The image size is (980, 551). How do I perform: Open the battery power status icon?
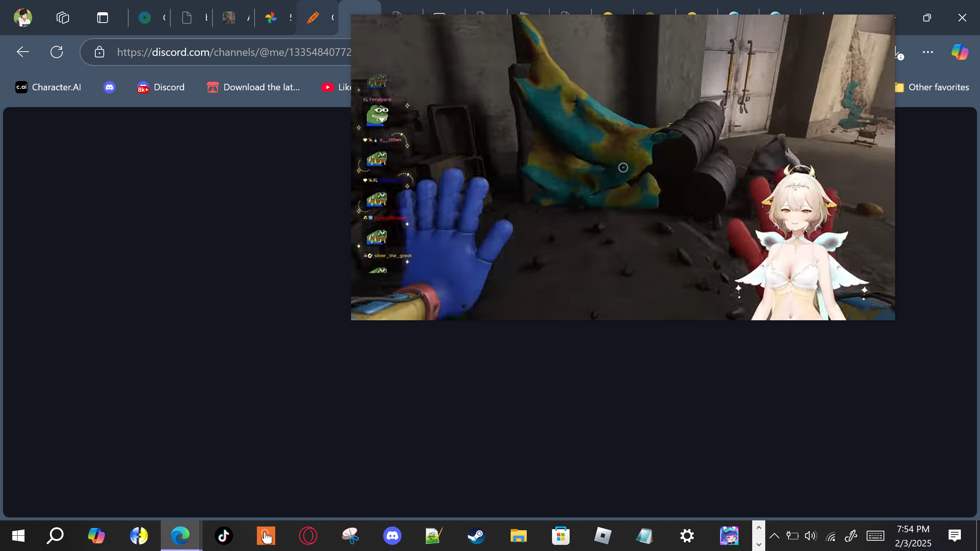(x=792, y=536)
